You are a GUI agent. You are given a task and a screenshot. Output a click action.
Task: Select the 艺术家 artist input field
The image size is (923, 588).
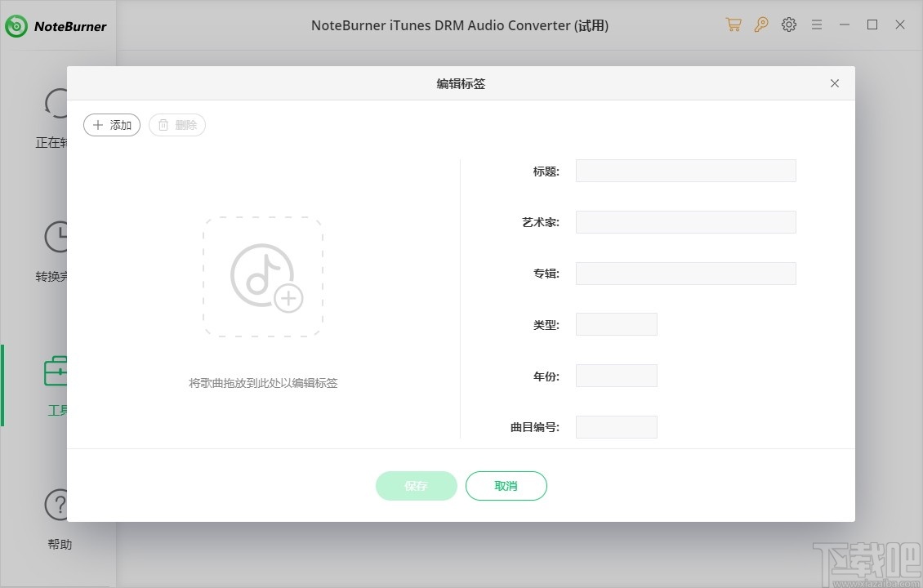[x=685, y=221]
